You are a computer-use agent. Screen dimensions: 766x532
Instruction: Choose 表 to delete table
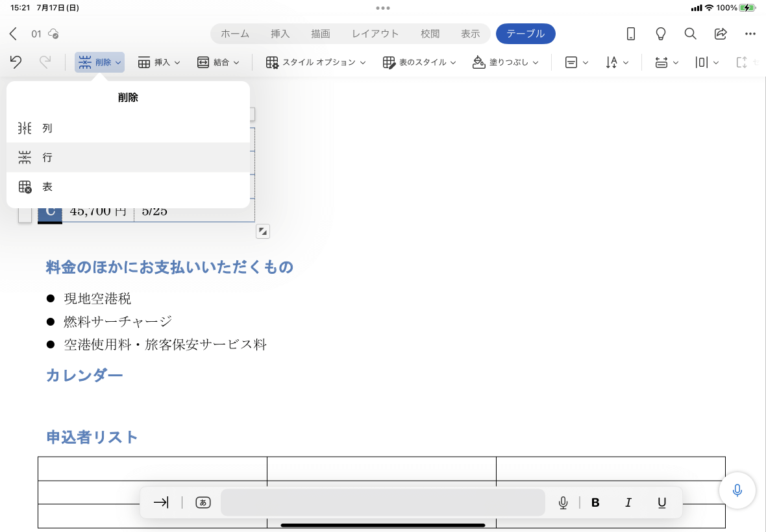(x=128, y=186)
